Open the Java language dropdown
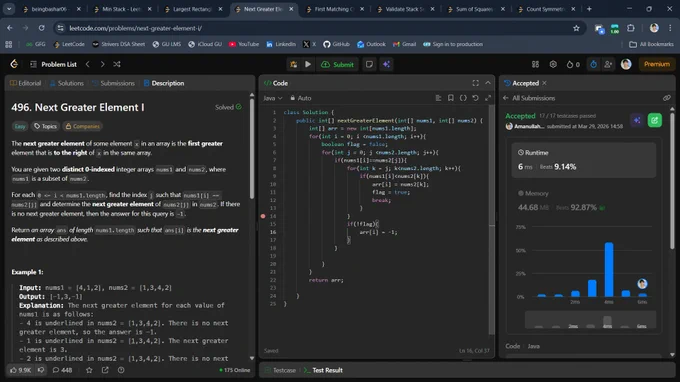Screen dimensions: 680x382 273,98
